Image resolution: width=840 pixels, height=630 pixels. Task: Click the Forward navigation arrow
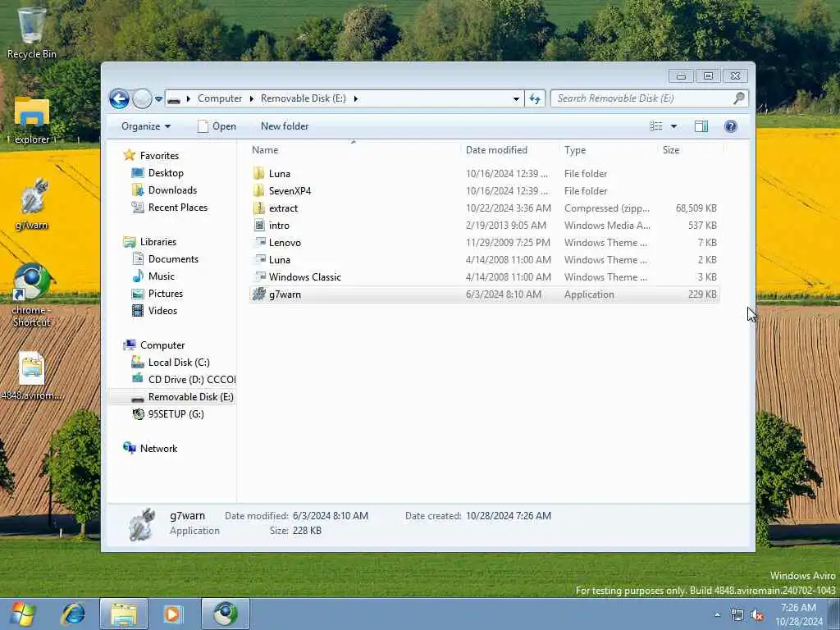tap(142, 98)
